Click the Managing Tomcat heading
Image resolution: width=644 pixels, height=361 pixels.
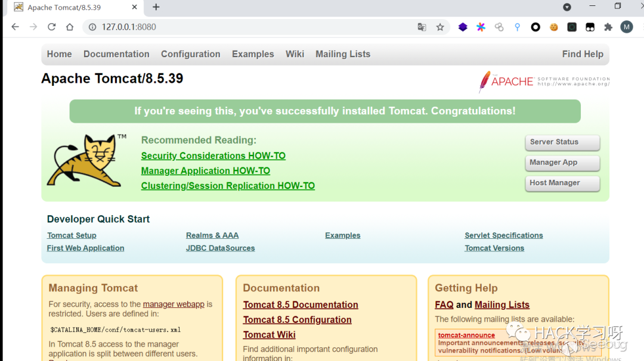coord(93,288)
